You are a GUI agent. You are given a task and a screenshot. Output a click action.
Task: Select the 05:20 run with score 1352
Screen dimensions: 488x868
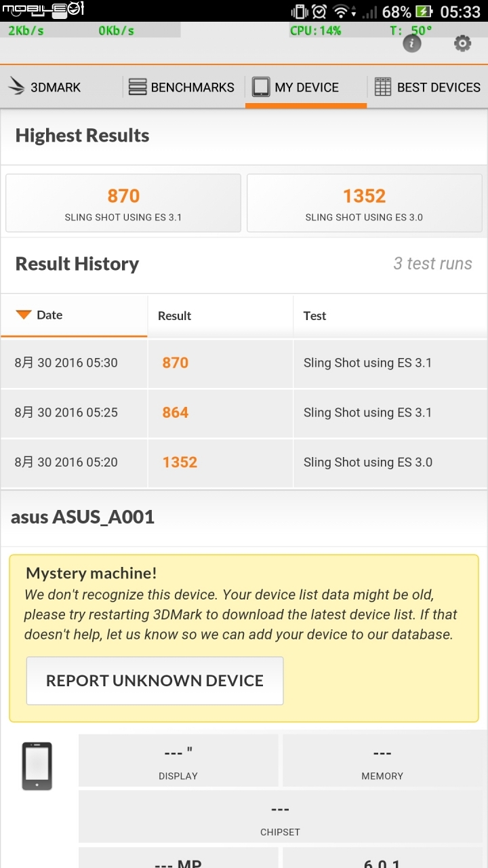pos(244,462)
